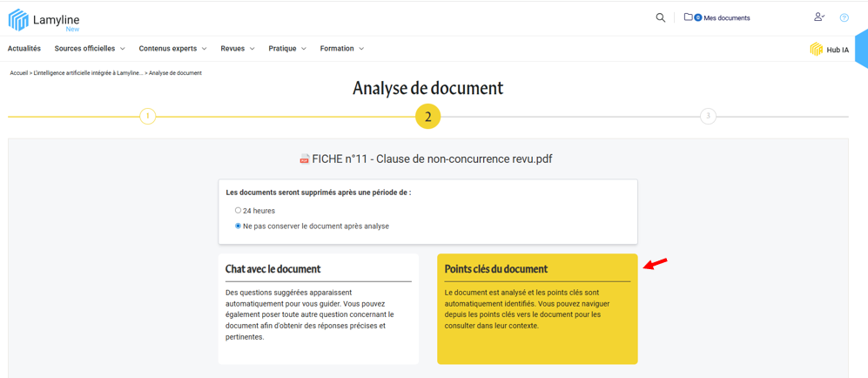868x378 pixels.
Task: Expand the Revues menu
Action: click(x=238, y=49)
